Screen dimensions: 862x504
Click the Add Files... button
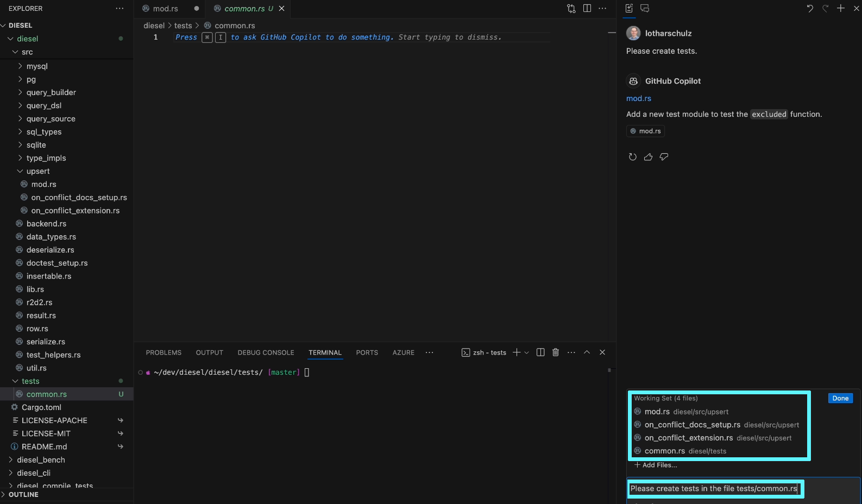[x=656, y=465]
